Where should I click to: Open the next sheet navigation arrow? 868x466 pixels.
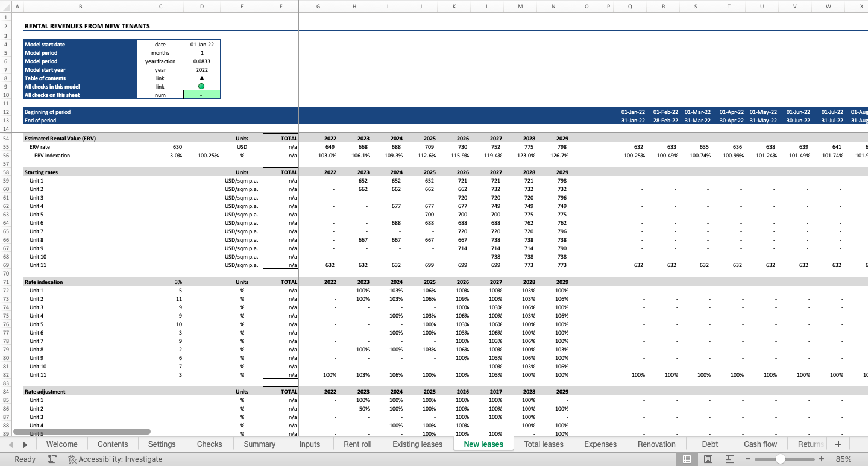point(24,444)
